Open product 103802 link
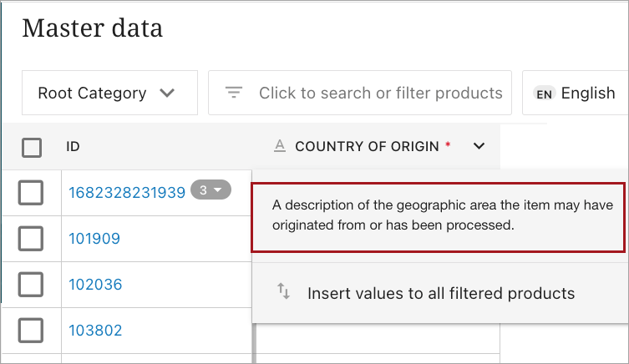Image resolution: width=629 pixels, height=364 pixels. click(95, 331)
